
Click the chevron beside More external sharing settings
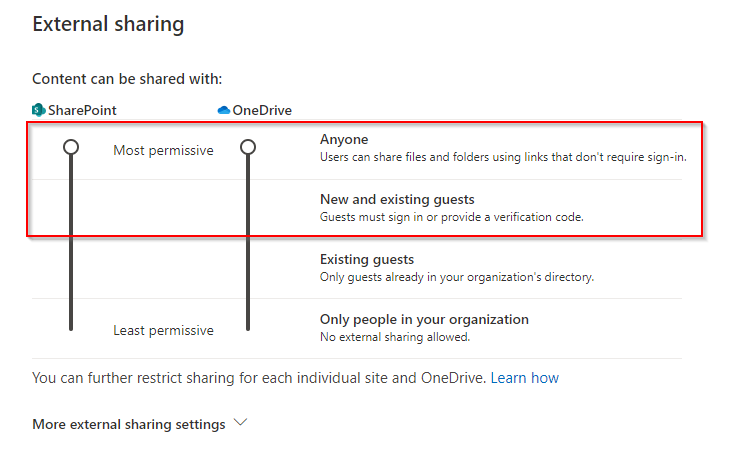click(240, 423)
